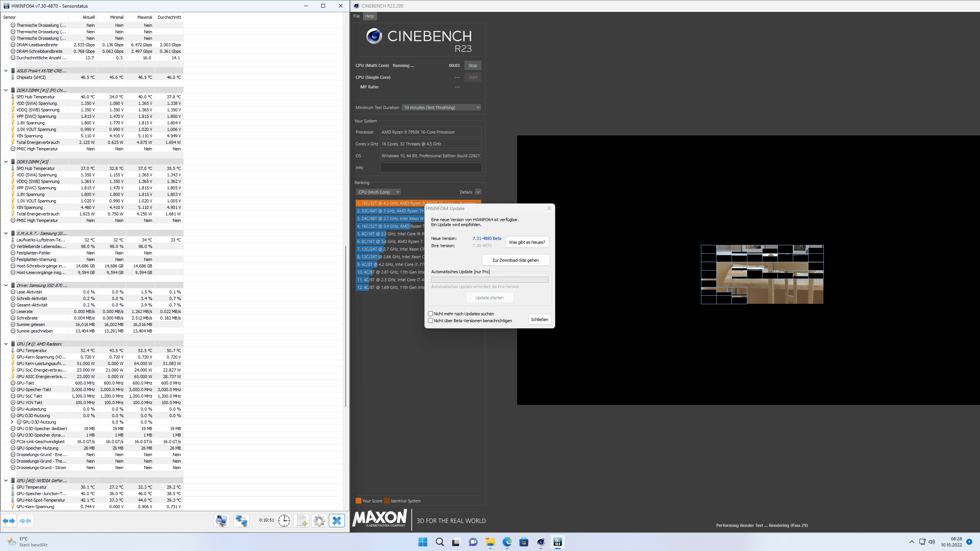980x551 pixels.
Task: Click the disabled 'Update starten' button
Action: coord(490,298)
